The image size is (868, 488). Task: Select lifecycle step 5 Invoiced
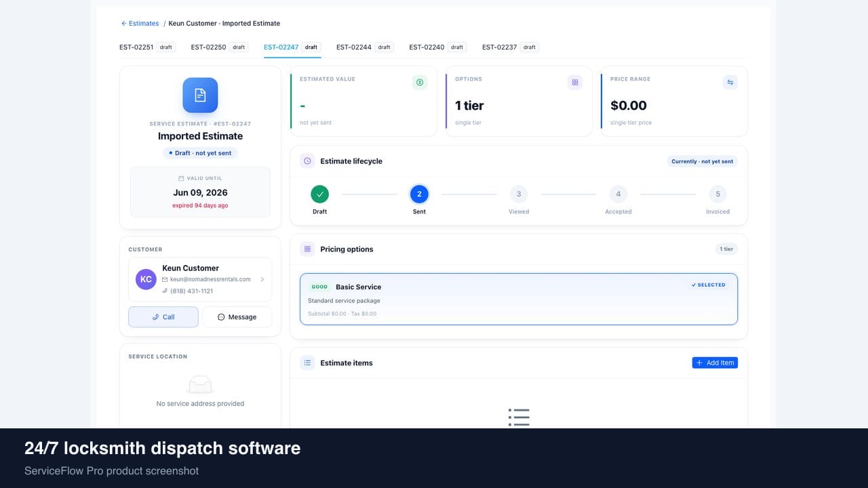(x=718, y=195)
